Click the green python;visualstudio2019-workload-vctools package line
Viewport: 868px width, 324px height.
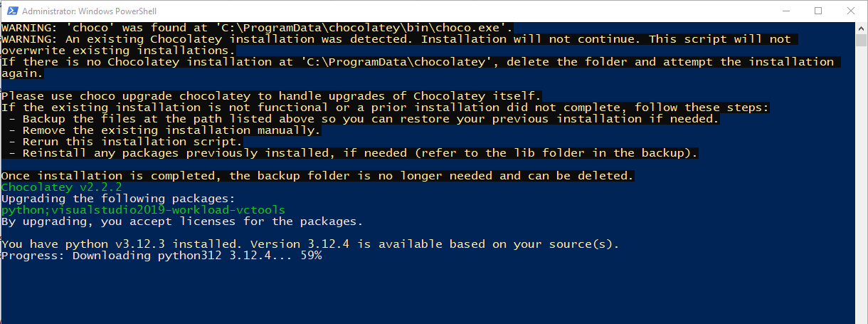coord(143,210)
